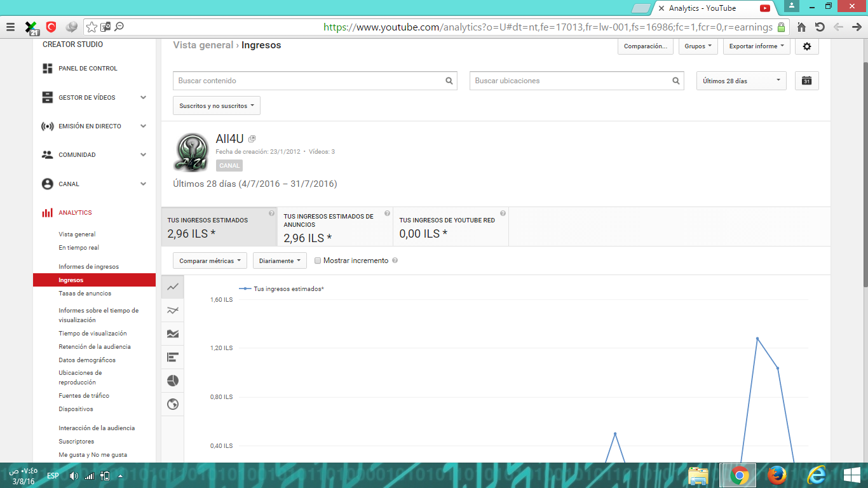Switch to the line chart view

(173, 287)
